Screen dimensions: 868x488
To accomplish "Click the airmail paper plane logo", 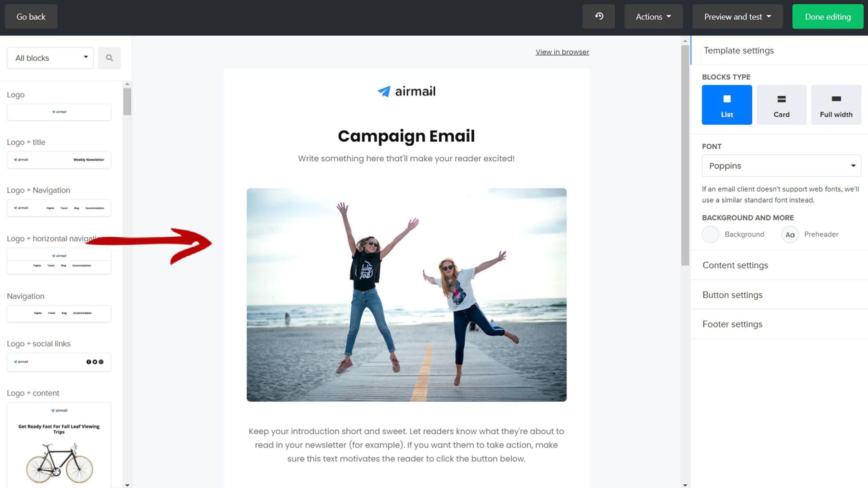I will (384, 92).
